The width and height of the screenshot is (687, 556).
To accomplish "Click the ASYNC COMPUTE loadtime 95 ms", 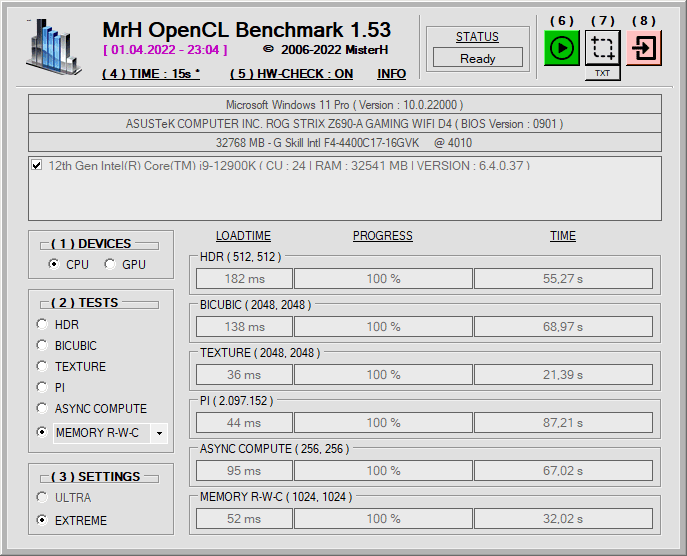I will (x=244, y=471).
